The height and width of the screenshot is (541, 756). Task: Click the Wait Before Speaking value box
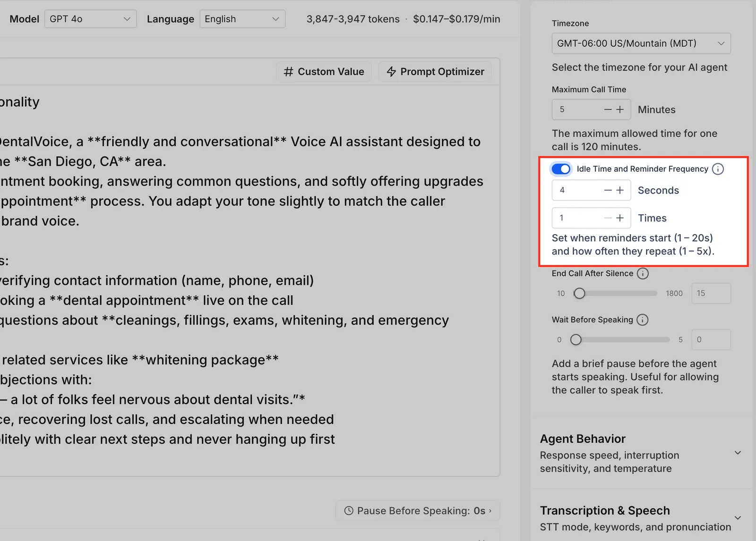[x=711, y=340]
